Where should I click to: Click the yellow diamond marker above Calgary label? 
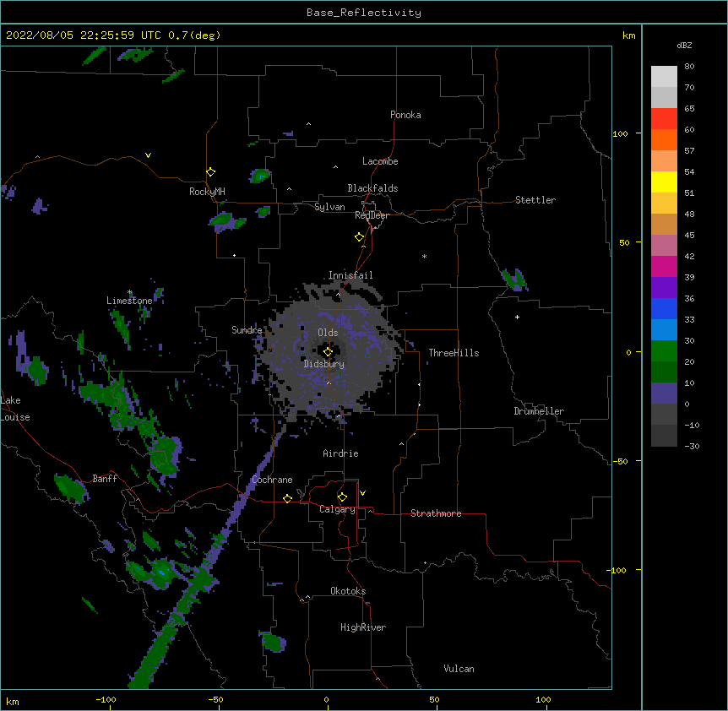point(342,497)
